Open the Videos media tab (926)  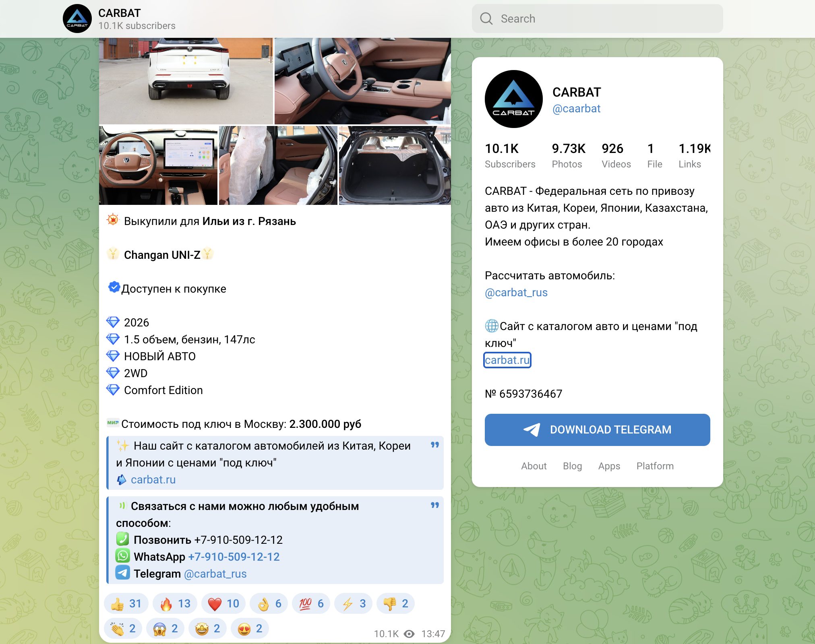click(x=616, y=155)
